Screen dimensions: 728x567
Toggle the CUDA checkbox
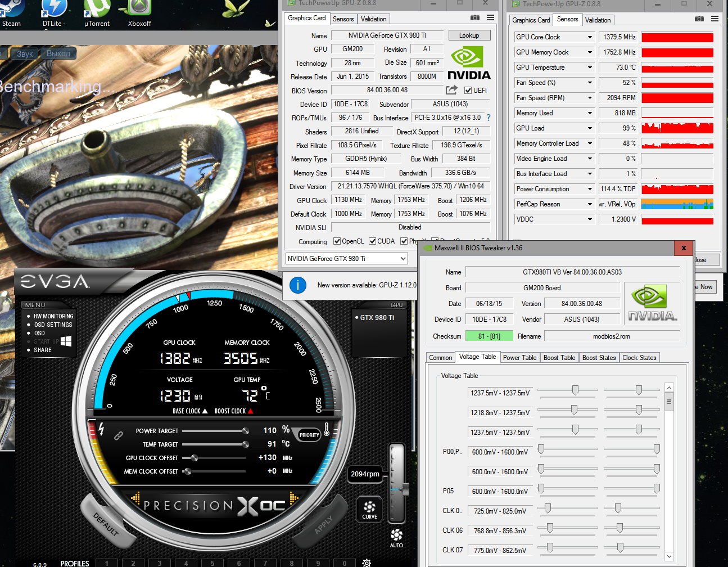(372, 241)
